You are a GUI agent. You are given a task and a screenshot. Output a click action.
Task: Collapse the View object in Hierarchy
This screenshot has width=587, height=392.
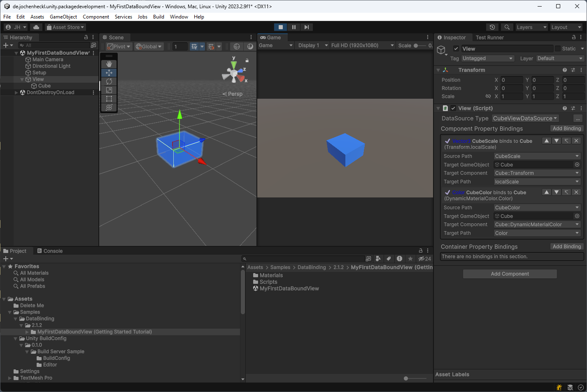22,79
